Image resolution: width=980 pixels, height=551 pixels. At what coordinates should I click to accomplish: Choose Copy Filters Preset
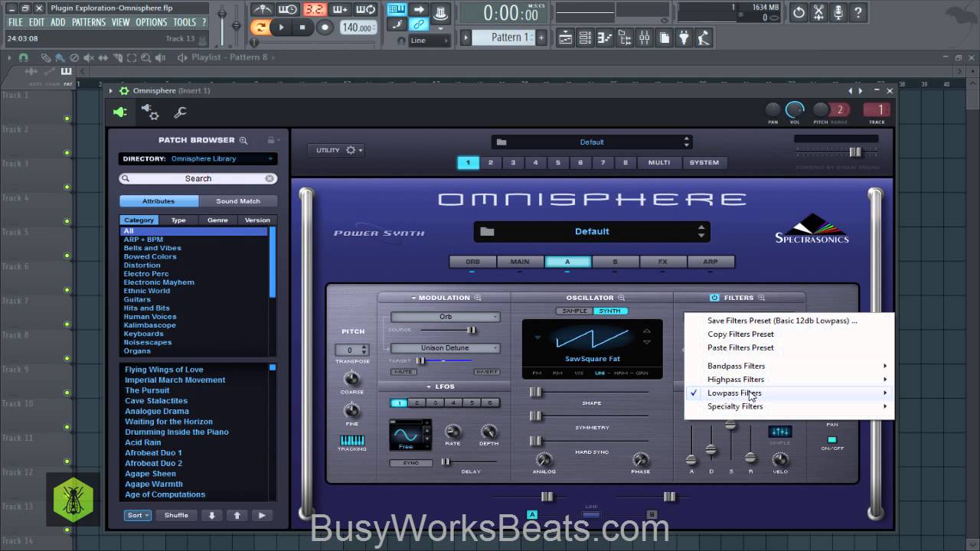point(740,334)
